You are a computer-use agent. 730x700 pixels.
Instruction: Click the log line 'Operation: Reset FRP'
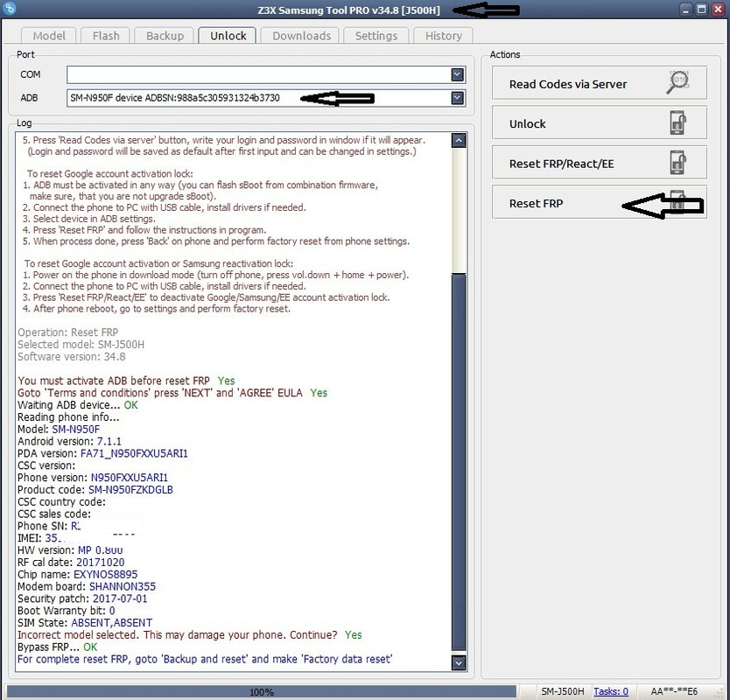(68, 332)
